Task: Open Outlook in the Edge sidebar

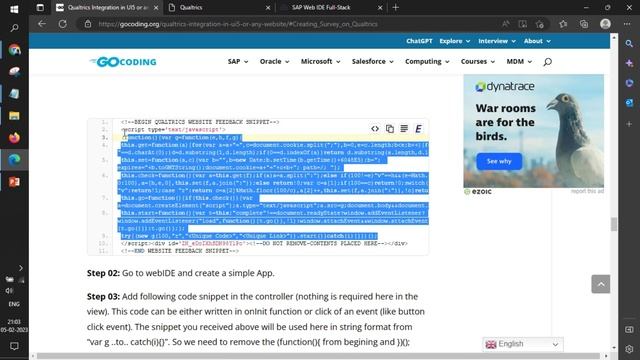Action: click(629, 103)
